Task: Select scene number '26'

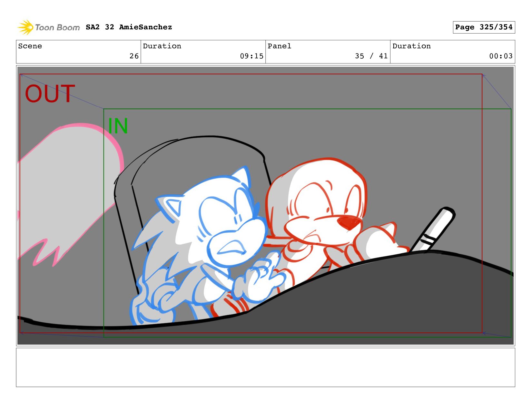Action: 134,56
